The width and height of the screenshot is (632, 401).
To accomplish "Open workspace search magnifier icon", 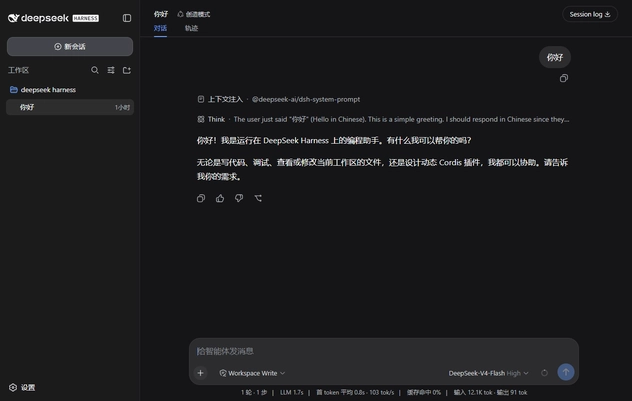I will (95, 70).
